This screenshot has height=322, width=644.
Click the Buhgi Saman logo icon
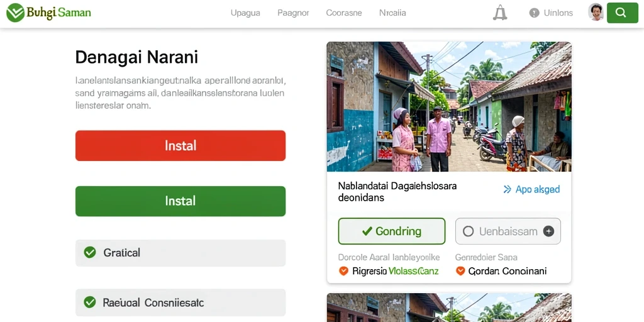pyautogui.click(x=15, y=13)
